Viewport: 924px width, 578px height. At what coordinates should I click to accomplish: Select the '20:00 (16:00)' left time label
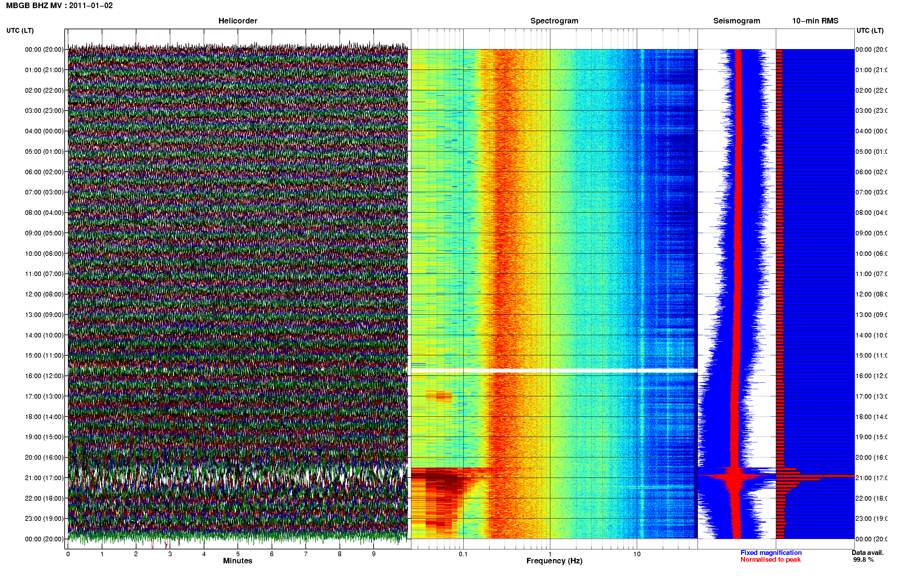44,457
